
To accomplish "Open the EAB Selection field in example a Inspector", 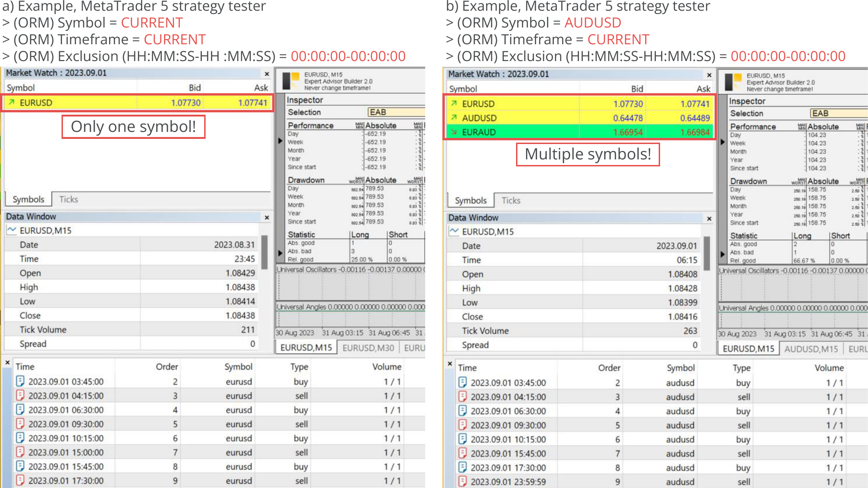I will click(x=396, y=112).
